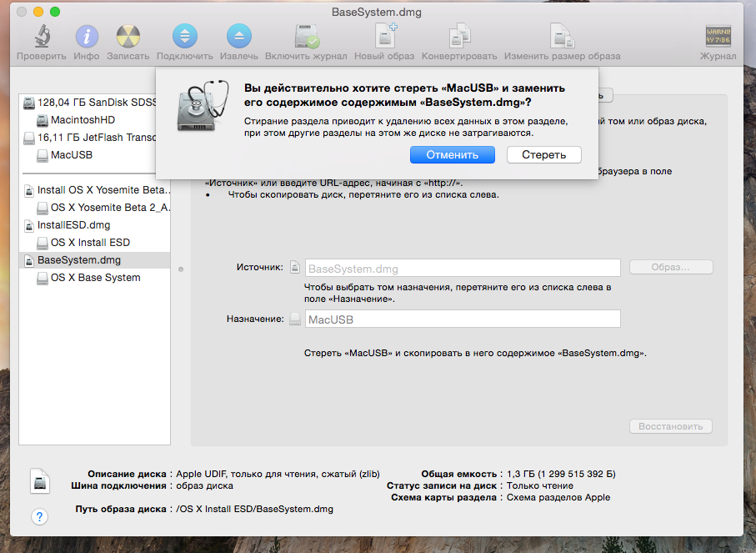Click Изменить размер образа toolbar icon
The image size is (756, 553).
pos(561,38)
